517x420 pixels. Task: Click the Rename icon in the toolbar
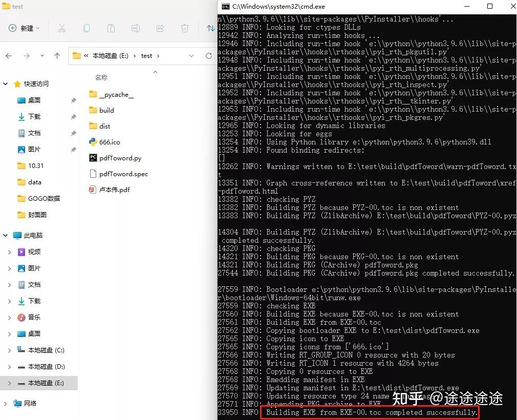pyautogui.click(x=136, y=28)
